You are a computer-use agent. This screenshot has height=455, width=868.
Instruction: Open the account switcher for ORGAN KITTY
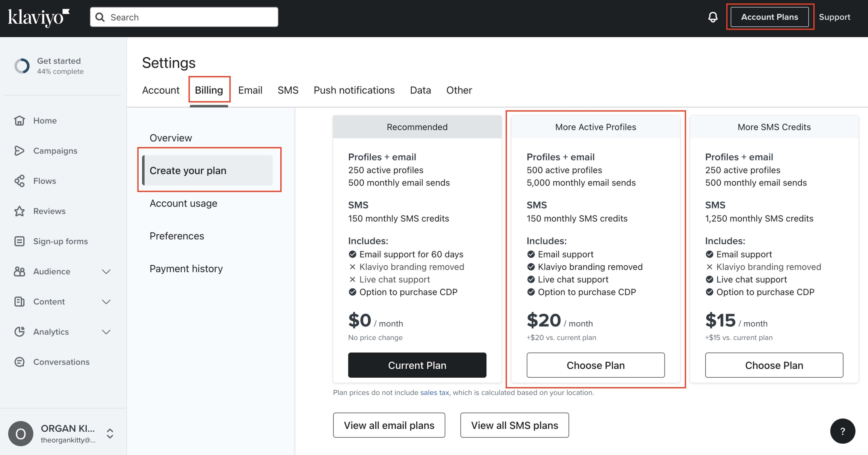pyautogui.click(x=109, y=434)
